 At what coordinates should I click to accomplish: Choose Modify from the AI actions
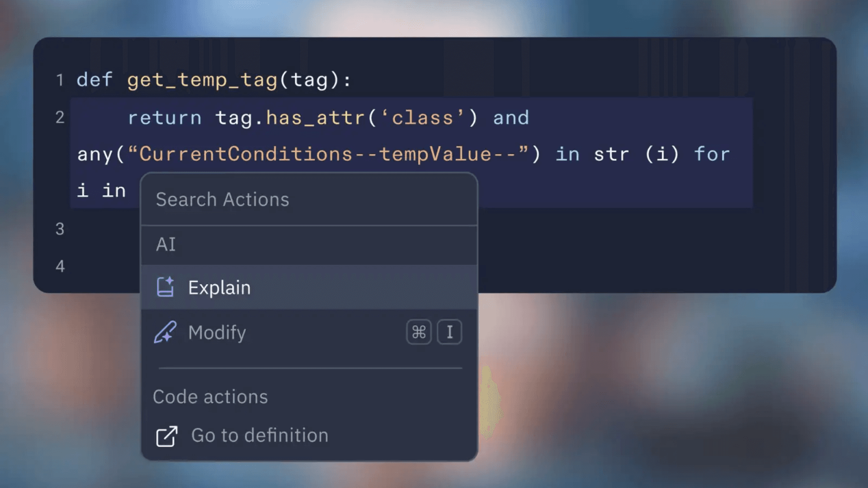point(309,332)
